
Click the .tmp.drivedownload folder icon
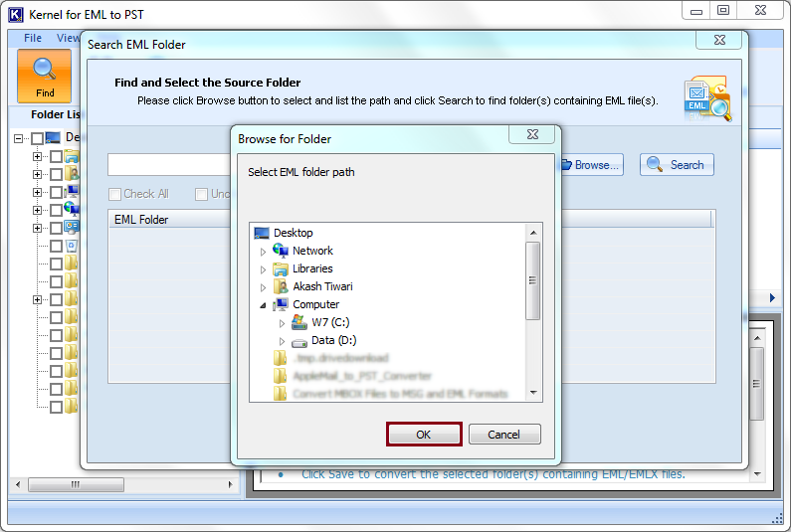[x=280, y=358]
